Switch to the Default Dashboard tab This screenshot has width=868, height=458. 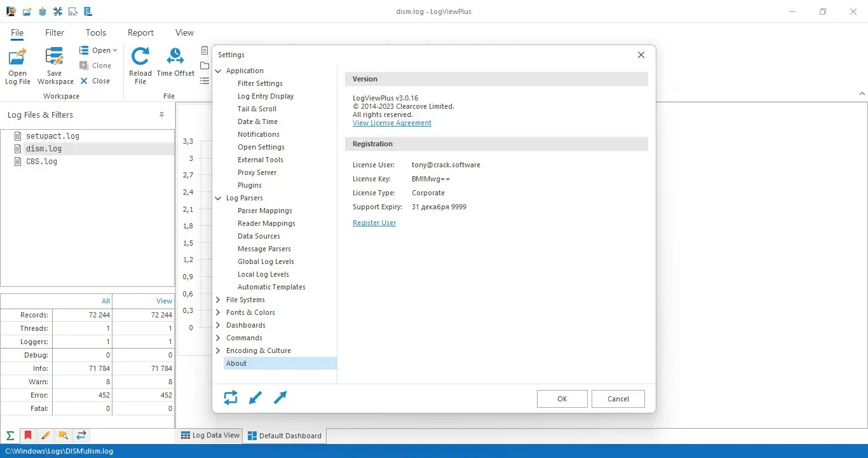(285, 436)
